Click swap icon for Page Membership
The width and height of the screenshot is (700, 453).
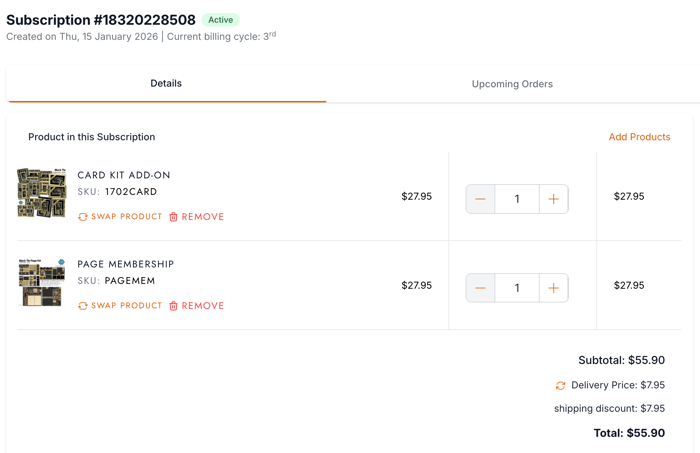click(x=83, y=306)
